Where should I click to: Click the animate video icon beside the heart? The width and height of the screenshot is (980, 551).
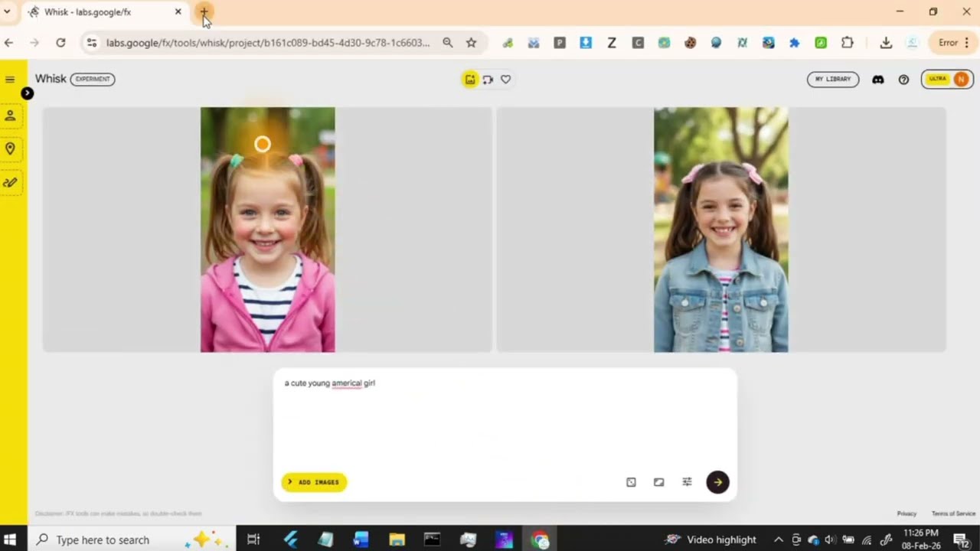488,79
